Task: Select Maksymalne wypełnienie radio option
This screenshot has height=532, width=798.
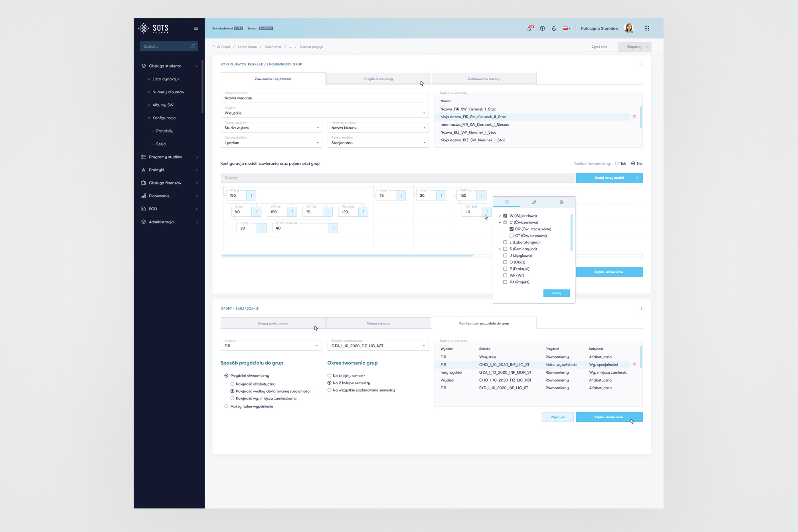Action: (x=226, y=406)
